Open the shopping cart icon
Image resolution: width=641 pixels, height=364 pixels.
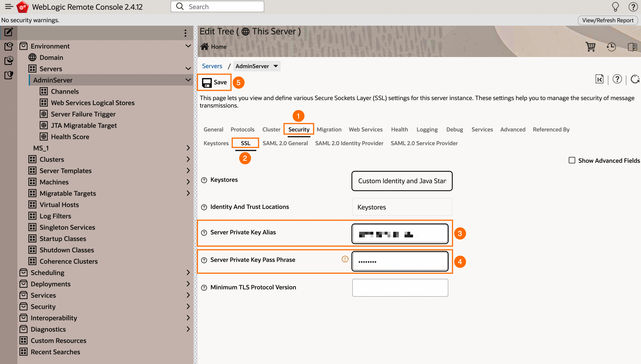point(591,47)
